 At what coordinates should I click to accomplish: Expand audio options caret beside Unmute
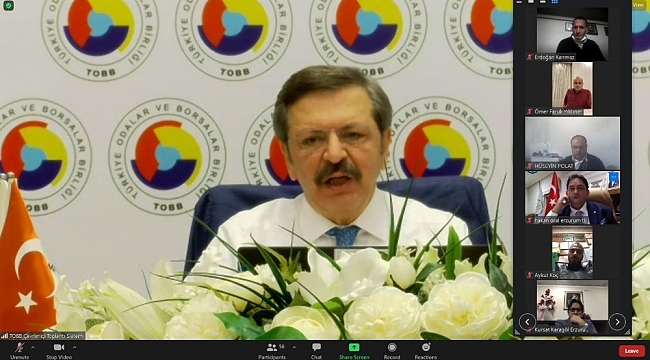point(33,347)
